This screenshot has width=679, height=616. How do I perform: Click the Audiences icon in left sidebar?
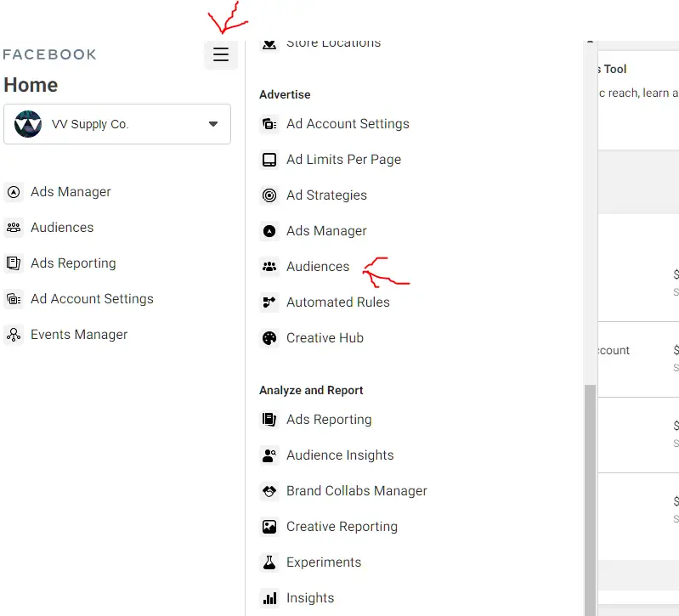[14, 227]
